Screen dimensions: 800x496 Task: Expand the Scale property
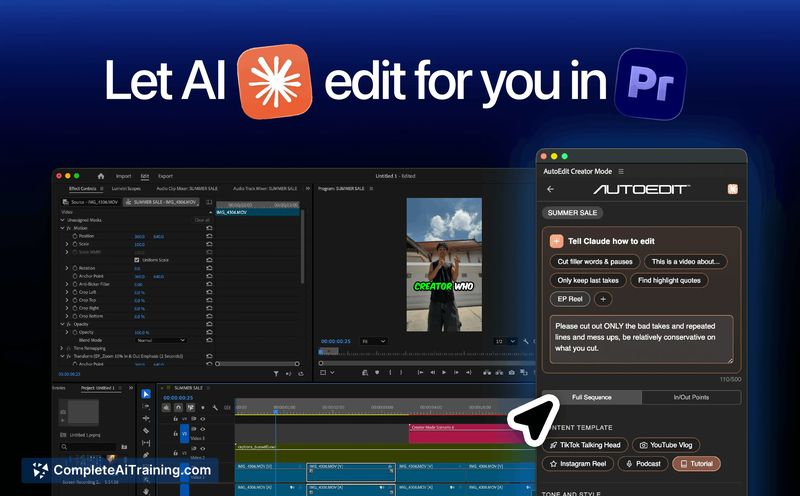(67, 244)
